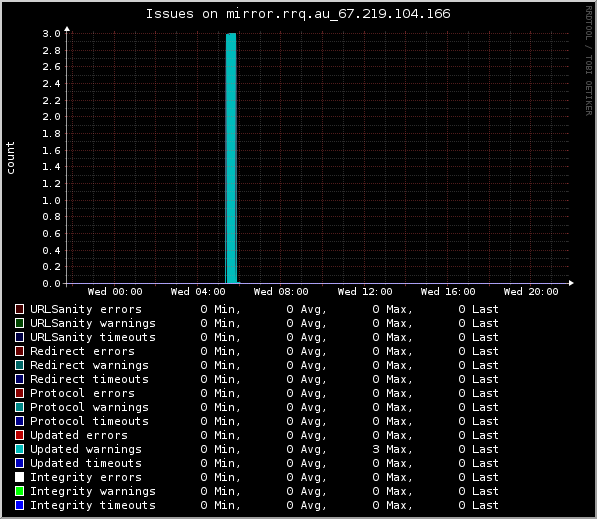Select the Redirect errors legend swatch
Image resolution: width=597 pixels, height=519 pixels.
[x=19, y=351]
